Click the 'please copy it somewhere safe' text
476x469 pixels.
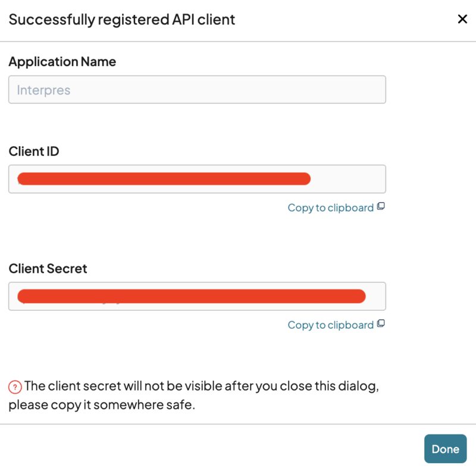click(102, 406)
